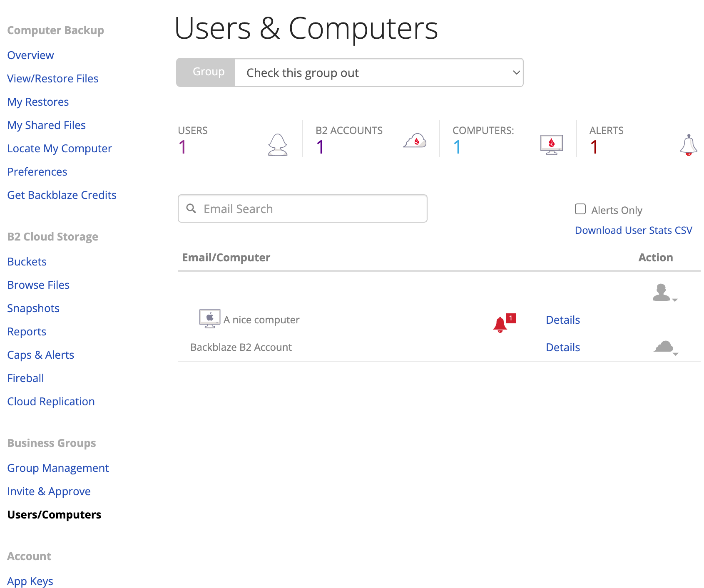Screen dimensions: 704x588
Task: Click the ALERTS count 1
Action: click(594, 147)
